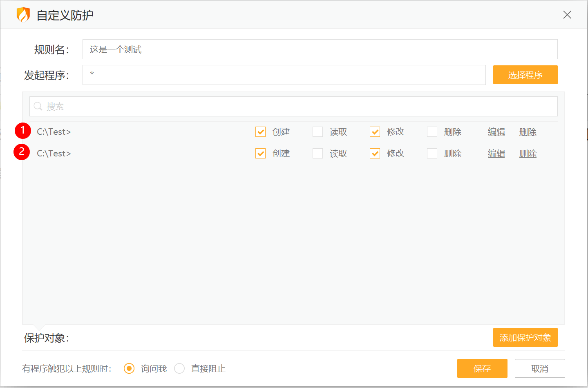Click the red numbered badge 2 marker
The image size is (588, 388).
22,152
